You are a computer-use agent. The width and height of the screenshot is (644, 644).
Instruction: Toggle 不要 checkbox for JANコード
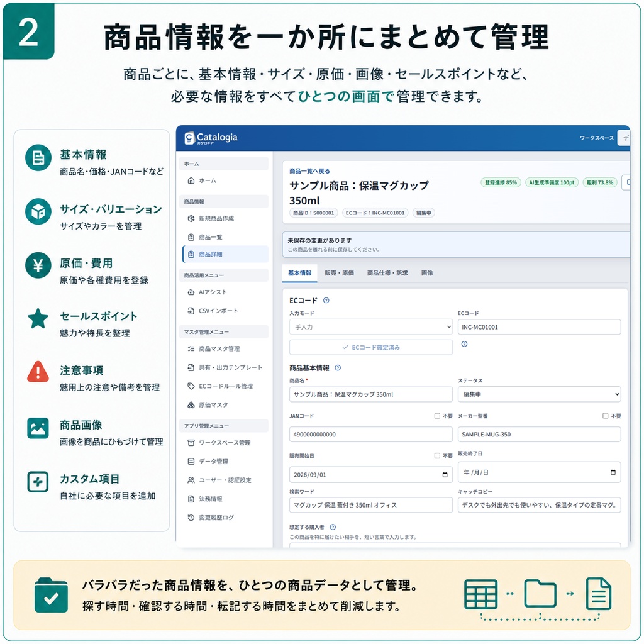pos(438,416)
